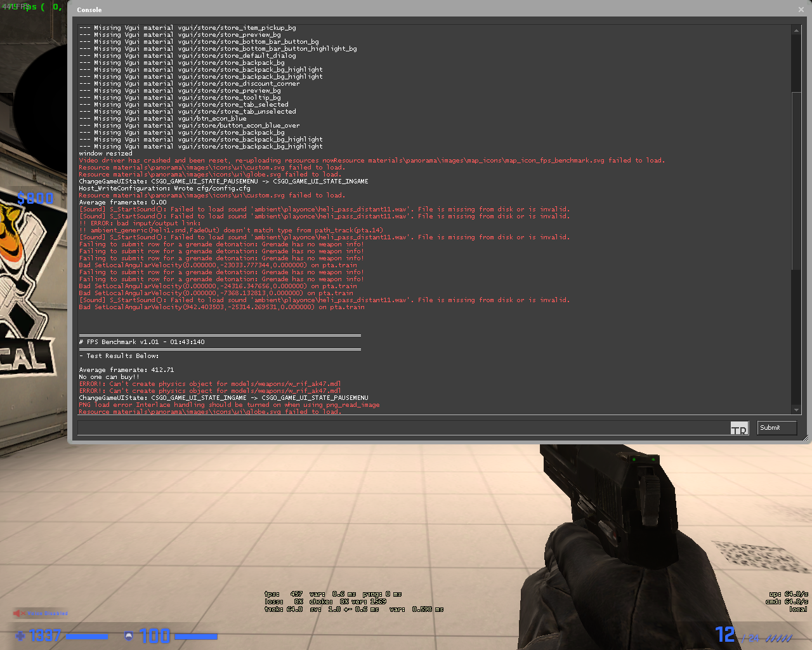812x650 pixels.
Task: Select the PAUSEMENU -> INGAME state change line
Action: (223, 182)
